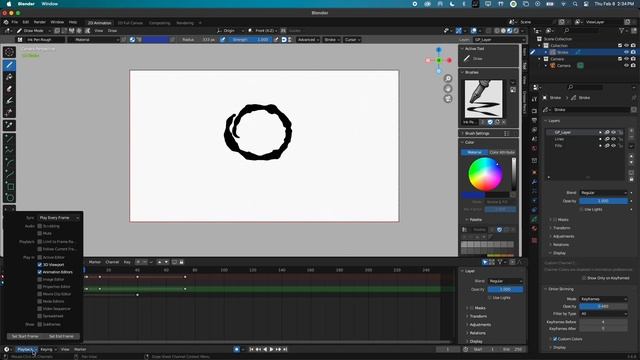Enable the Subframes checkbox
Screen dimensions: 640x360
point(40,324)
